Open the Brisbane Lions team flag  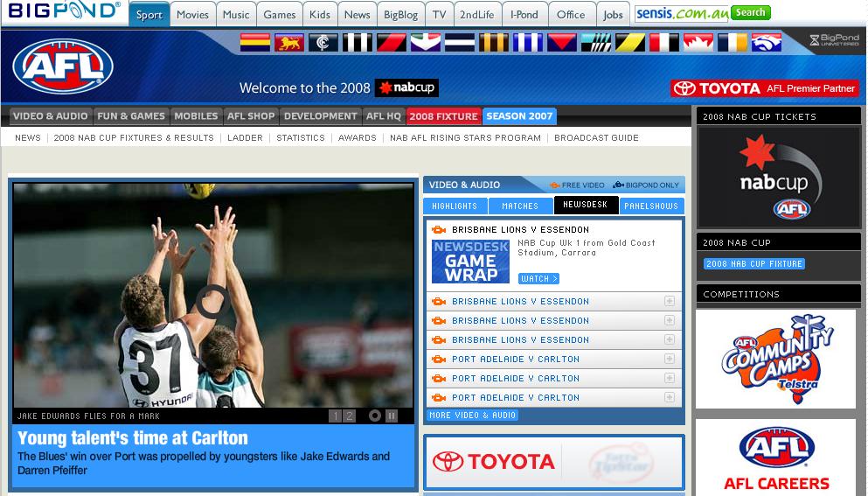[x=289, y=43]
